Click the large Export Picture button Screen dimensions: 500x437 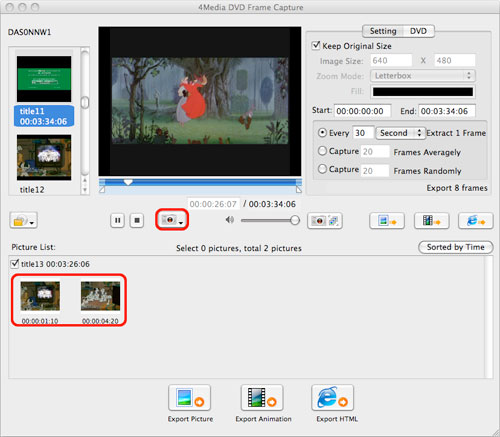pyautogui.click(x=190, y=398)
